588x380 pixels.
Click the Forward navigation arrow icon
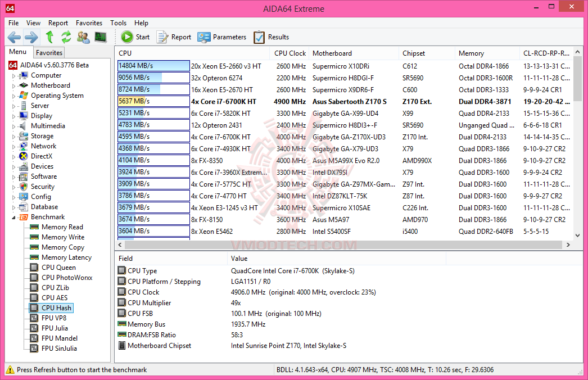tap(31, 37)
